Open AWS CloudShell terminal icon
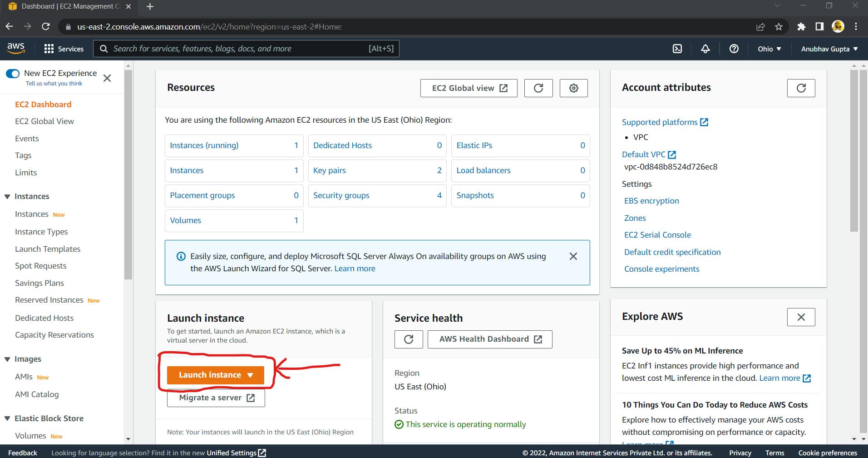Screen dimensions: 868x458 (677, 49)
